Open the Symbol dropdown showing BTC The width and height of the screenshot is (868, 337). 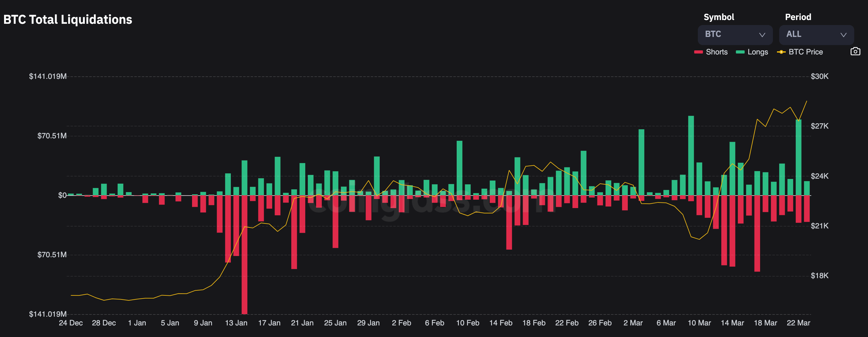coord(734,35)
